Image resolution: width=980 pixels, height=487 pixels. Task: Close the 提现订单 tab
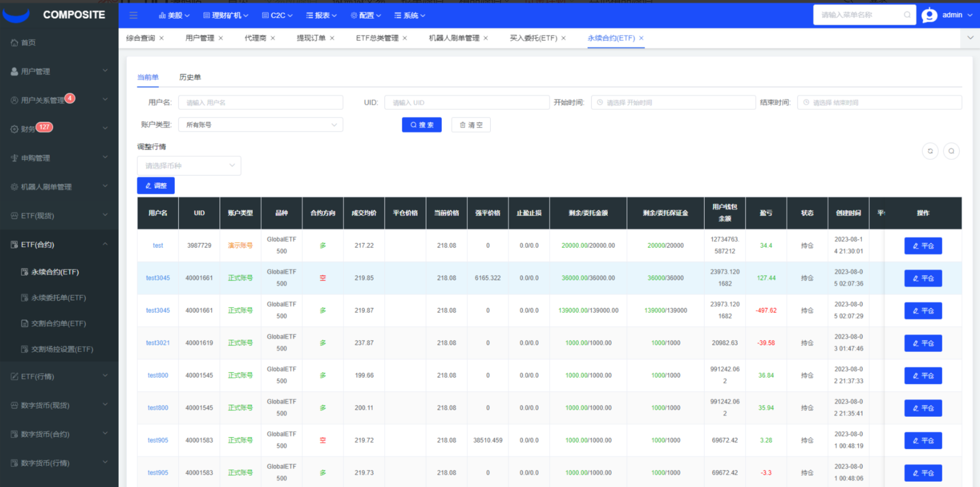[332, 38]
